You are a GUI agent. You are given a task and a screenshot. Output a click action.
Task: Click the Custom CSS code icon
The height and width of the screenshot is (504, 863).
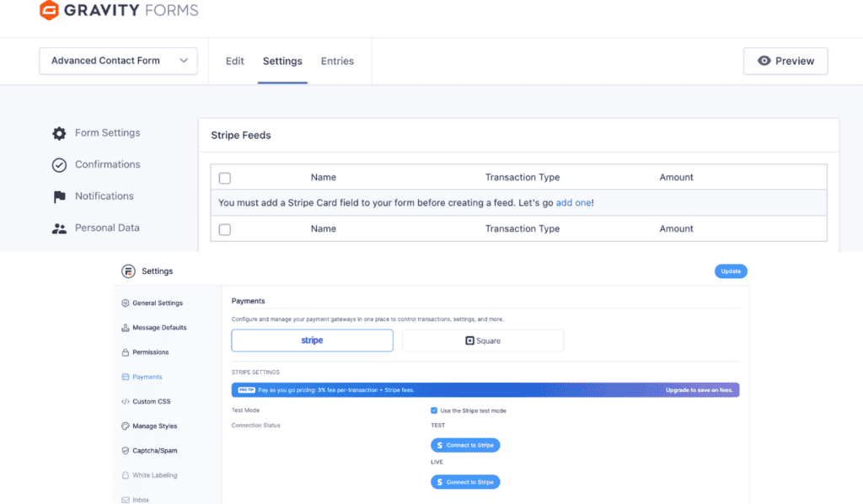(125, 402)
